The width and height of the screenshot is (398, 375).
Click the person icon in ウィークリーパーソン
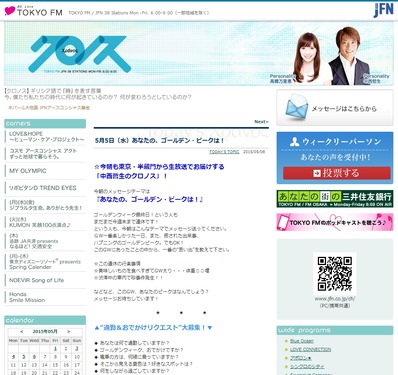click(294, 142)
